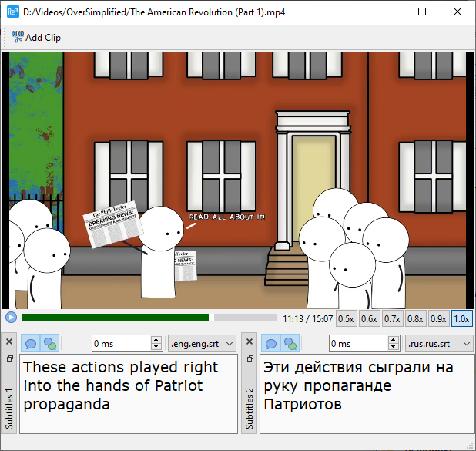Minimize the video player window
The image size is (476, 451).
(x=387, y=12)
